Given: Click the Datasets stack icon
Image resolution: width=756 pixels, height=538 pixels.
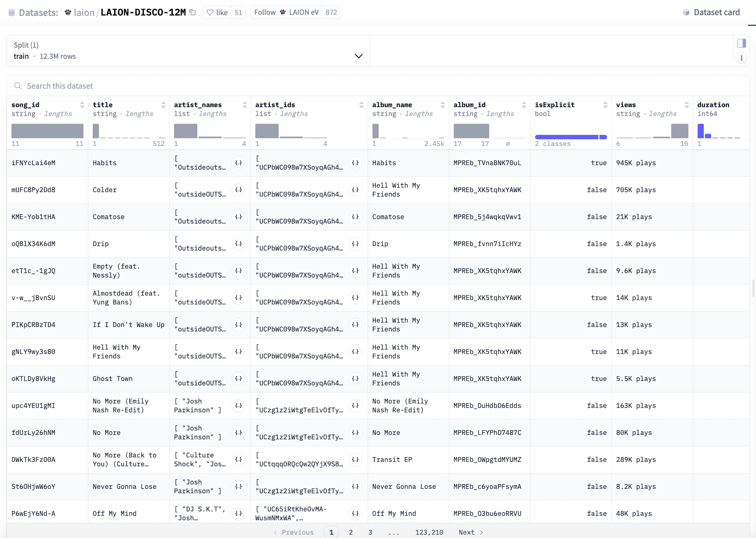Looking at the screenshot, I should tap(12, 13).
